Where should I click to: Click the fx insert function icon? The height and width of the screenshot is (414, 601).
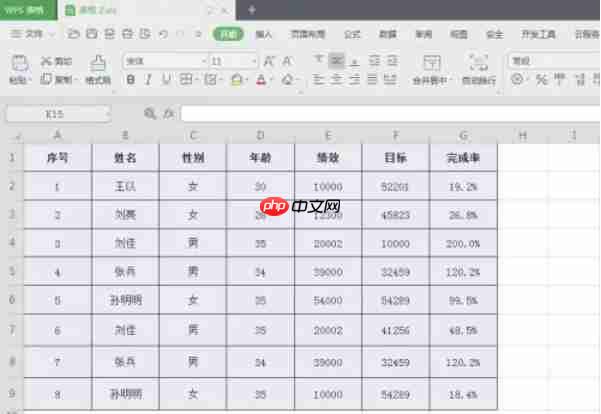pyautogui.click(x=169, y=113)
